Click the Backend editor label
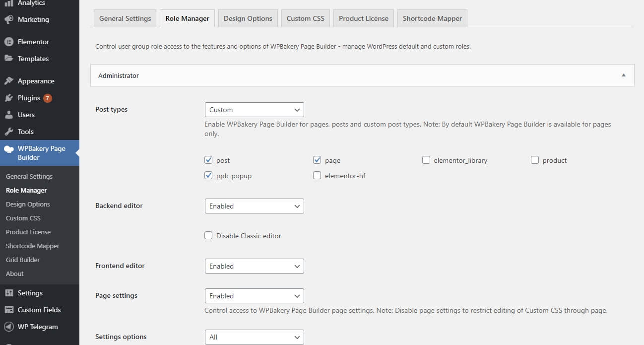The height and width of the screenshot is (345, 644). (x=119, y=206)
